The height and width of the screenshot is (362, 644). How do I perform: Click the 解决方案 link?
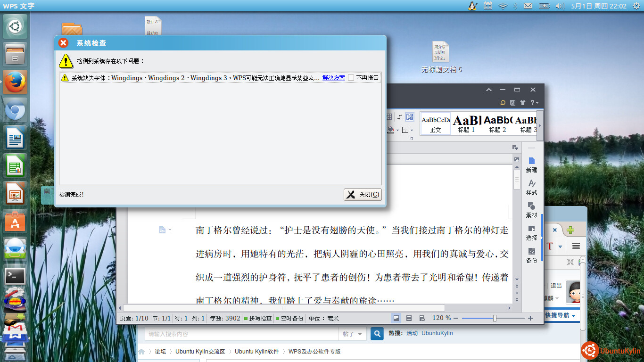click(x=333, y=78)
